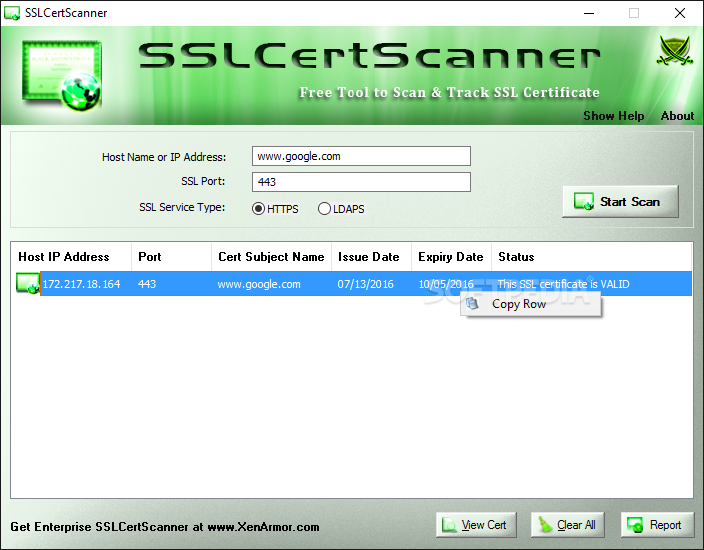Sort by the Issue Date column header
704x550 pixels.
371,257
